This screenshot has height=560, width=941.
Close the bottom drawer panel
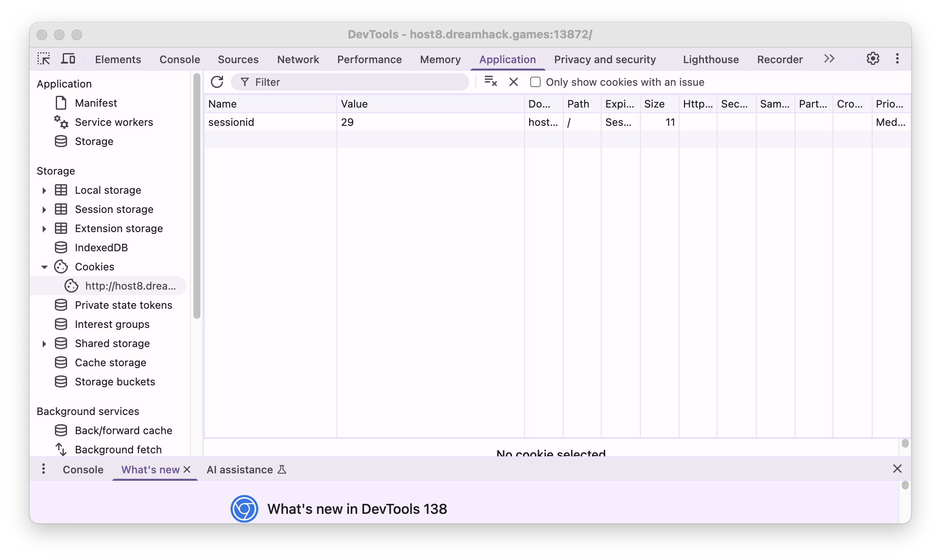pyautogui.click(x=897, y=469)
